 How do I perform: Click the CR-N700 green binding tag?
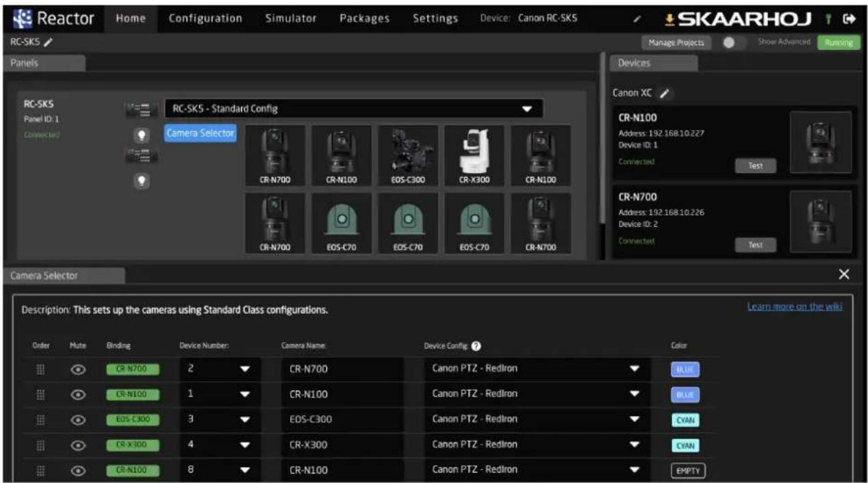(132, 369)
